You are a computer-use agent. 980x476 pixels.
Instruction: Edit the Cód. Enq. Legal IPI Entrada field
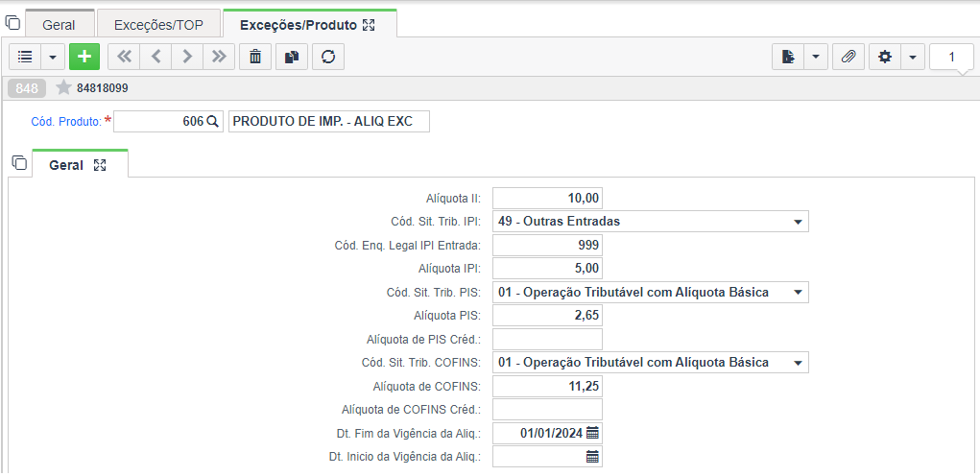[547, 245]
